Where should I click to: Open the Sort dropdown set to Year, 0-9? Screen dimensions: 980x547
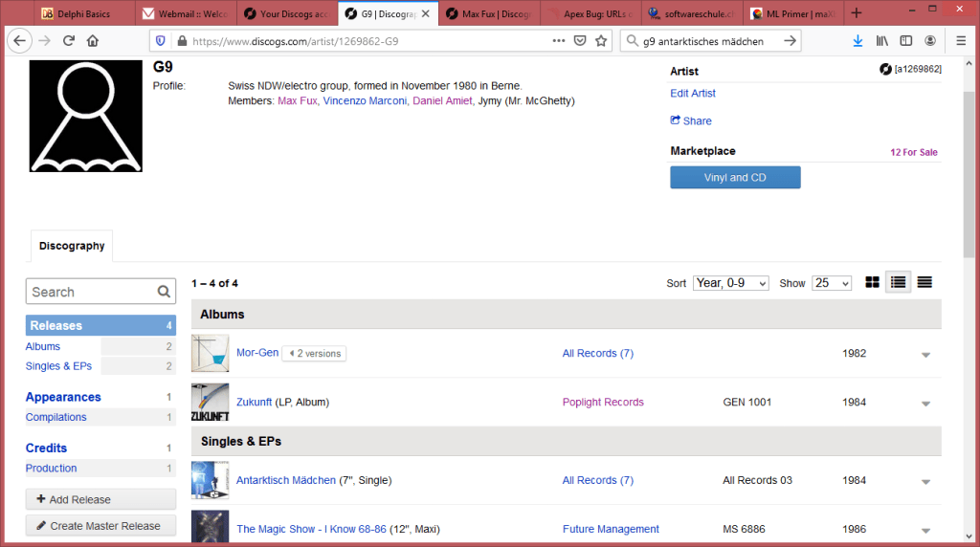point(730,283)
